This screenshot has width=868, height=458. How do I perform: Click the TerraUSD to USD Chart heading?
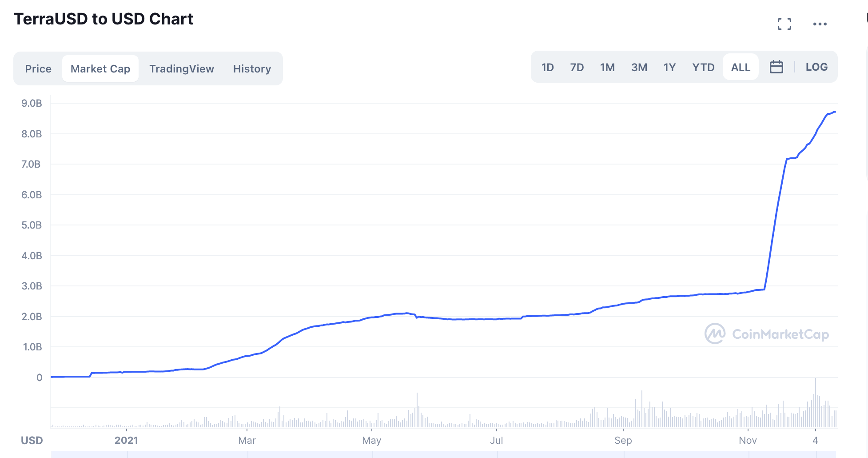click(x=104, y=19)
